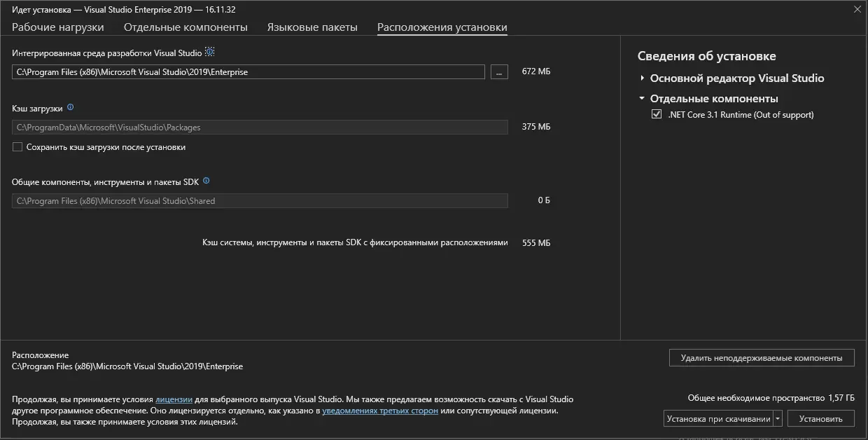Click Установка при скачивании option button
The height and width of the screenshot is (440, 868).
pyautogui.click(x=718, y=419)
